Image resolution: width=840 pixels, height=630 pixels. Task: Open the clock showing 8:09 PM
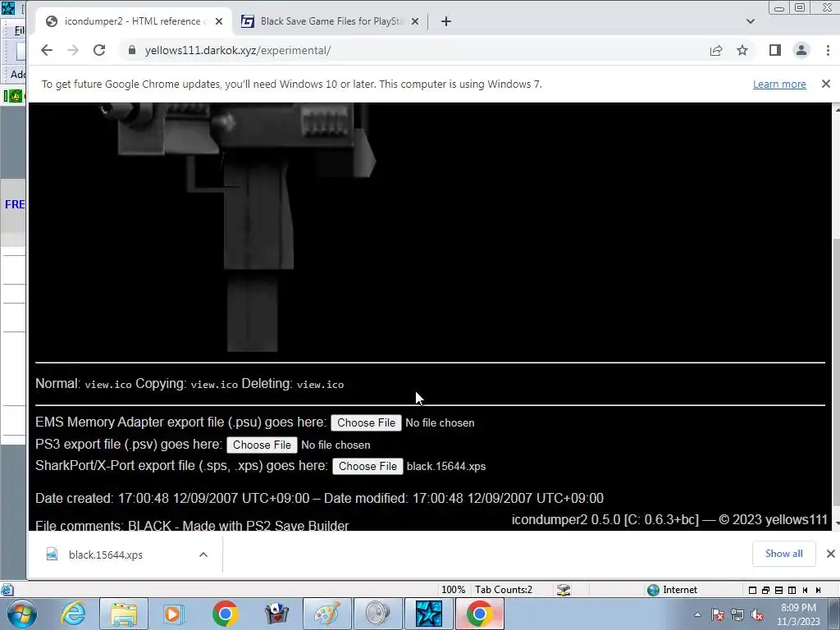798,614
